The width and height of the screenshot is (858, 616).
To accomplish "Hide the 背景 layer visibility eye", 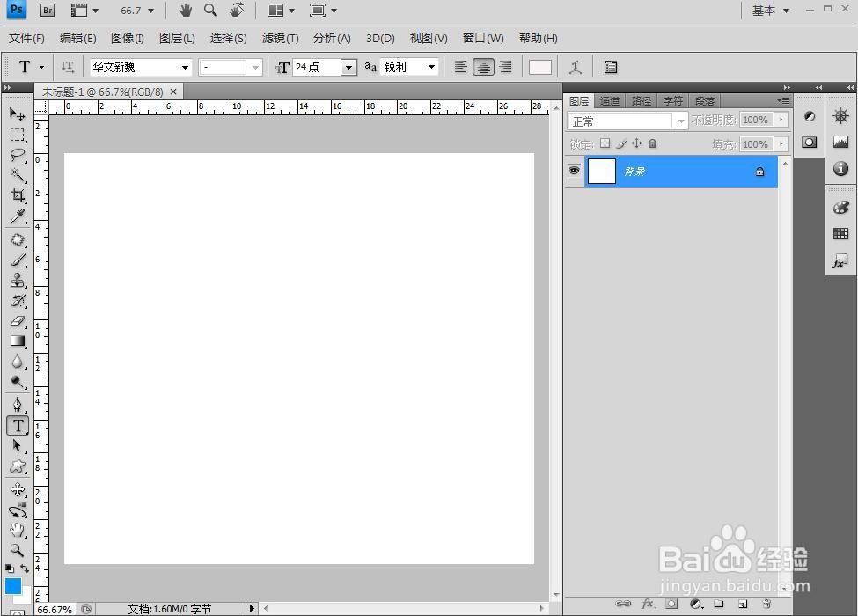I will point(574,171).
